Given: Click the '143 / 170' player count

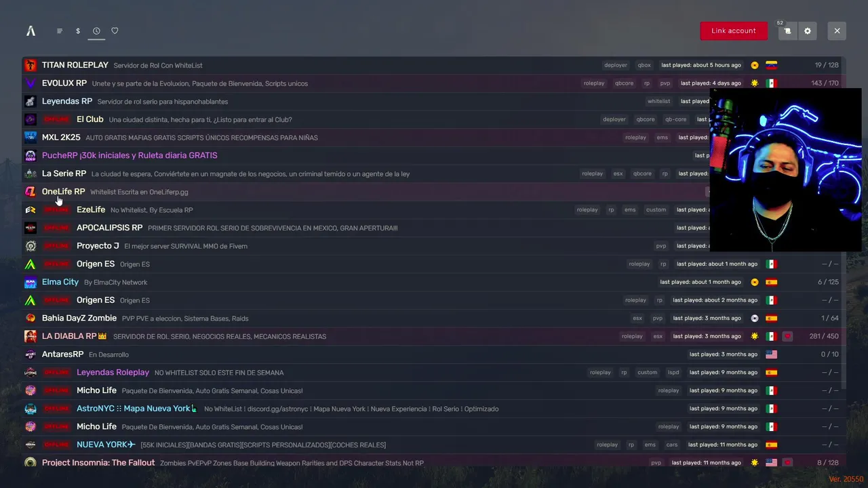Looking at the screenshot, I should click(x=825, y=83).
